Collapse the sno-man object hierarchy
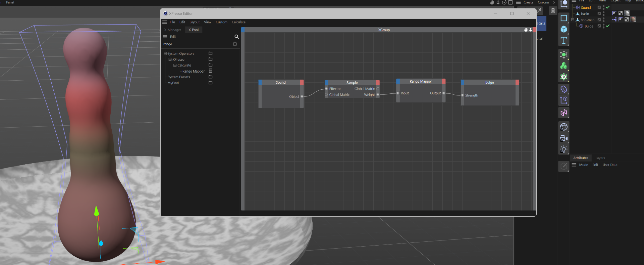Screen dimensions: 644x265 tap(573, 20)
